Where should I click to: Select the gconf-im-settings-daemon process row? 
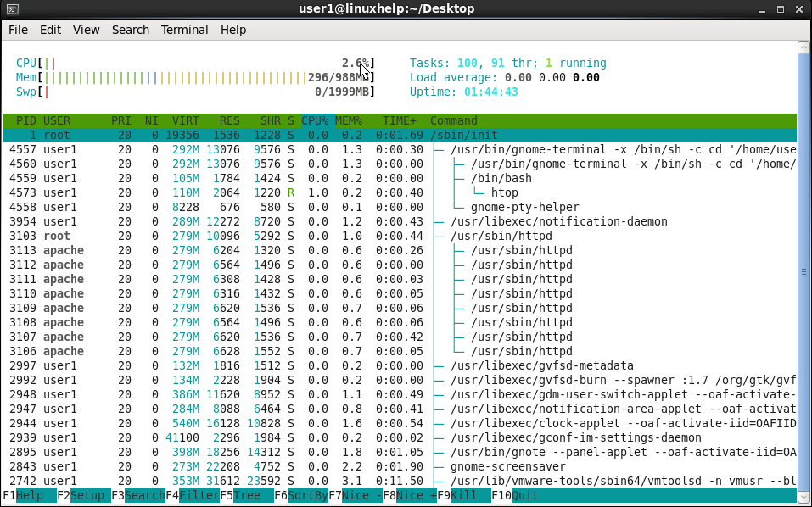click(x=400, y=438)
